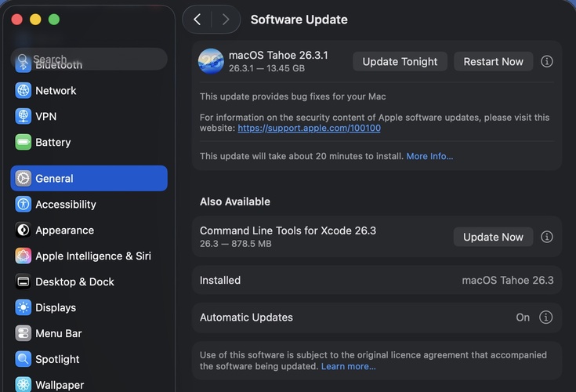Open Menu Bar settings
The image size is (576, 392).
[x=89, y=333]
